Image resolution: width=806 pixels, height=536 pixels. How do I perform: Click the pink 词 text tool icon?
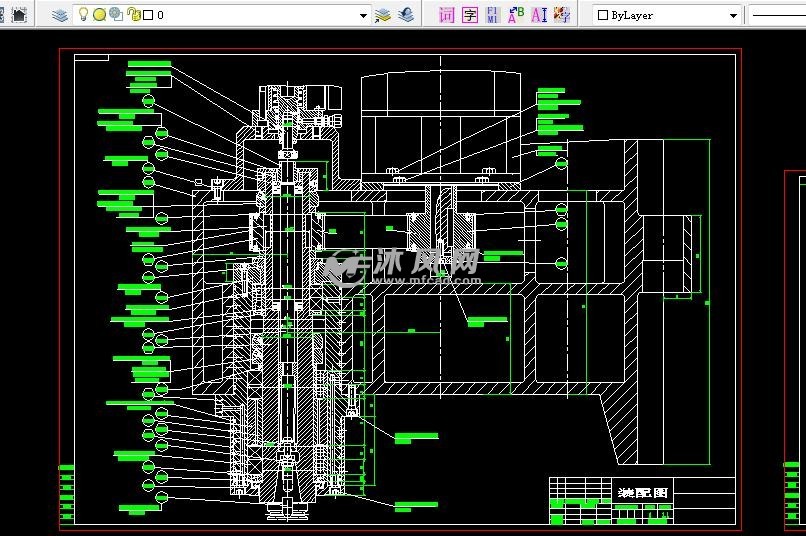(x=447, y=15)
